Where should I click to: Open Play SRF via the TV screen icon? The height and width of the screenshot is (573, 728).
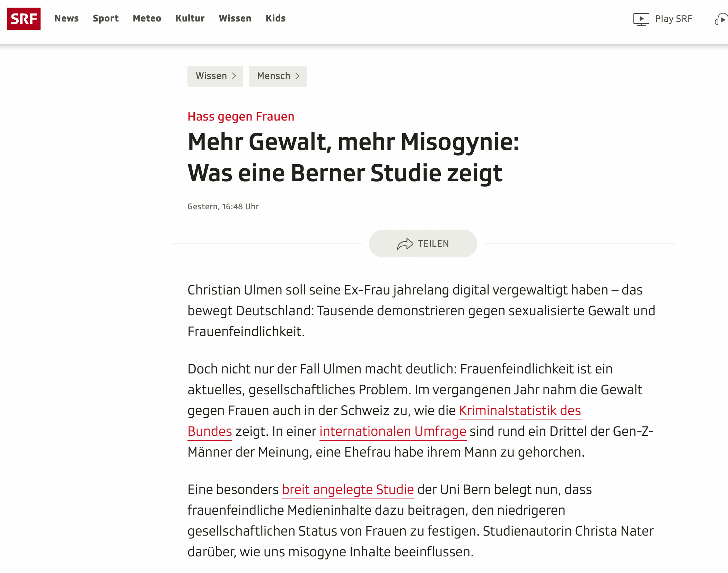click(x=641, y=19)
